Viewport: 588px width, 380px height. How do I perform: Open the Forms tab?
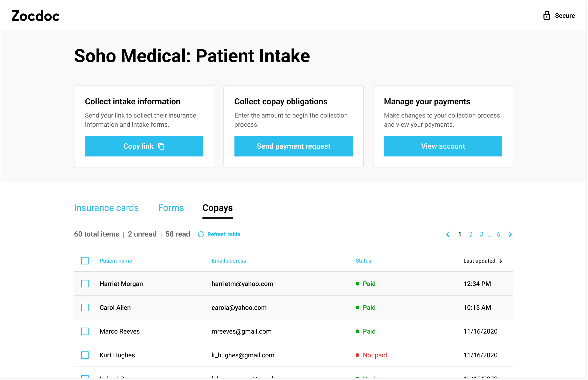(x=171, y=208)
